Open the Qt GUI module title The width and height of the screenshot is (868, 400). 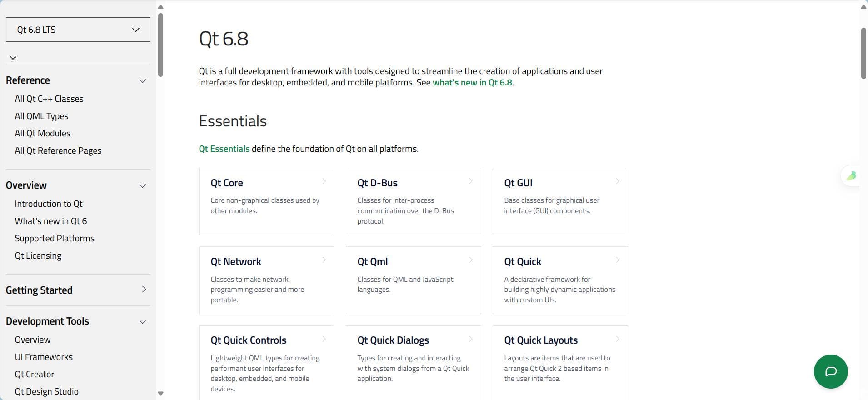coord(518,183)
